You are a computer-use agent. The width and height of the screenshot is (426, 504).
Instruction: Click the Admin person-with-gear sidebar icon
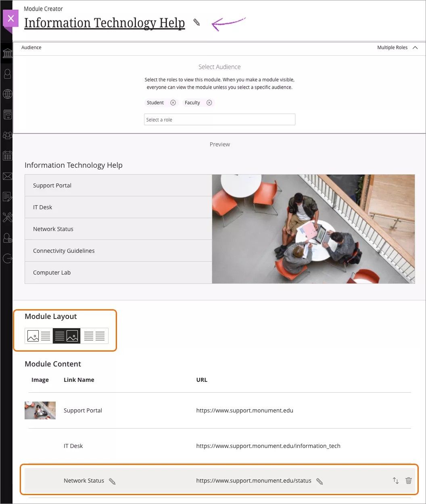[x=7, y=238]
